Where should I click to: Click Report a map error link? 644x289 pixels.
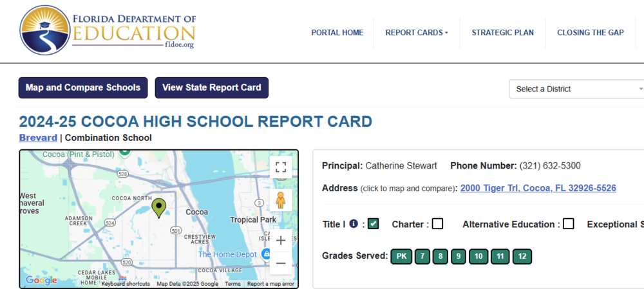point(270,284)
